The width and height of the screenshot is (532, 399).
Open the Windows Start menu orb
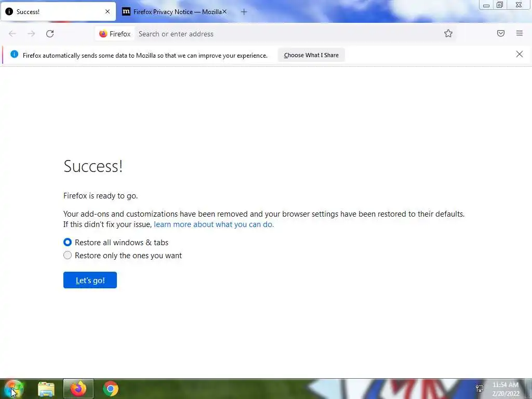pyautogui.click(x=14, y=389)
